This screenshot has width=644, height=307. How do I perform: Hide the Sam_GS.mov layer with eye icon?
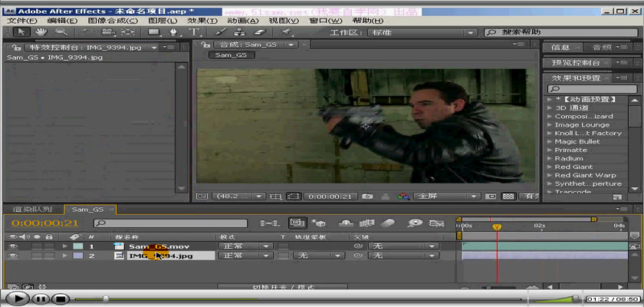tap(15, 246)
